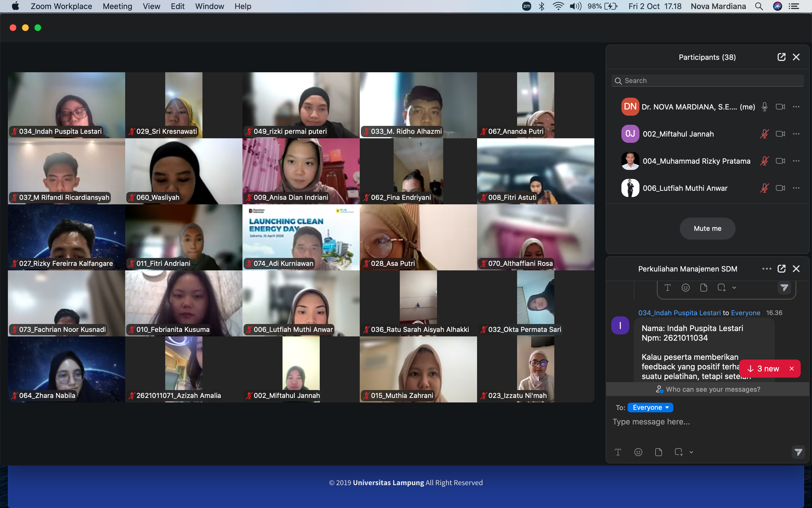Click the screenshot icon in bottom chat toolbar

pos(678,452)
